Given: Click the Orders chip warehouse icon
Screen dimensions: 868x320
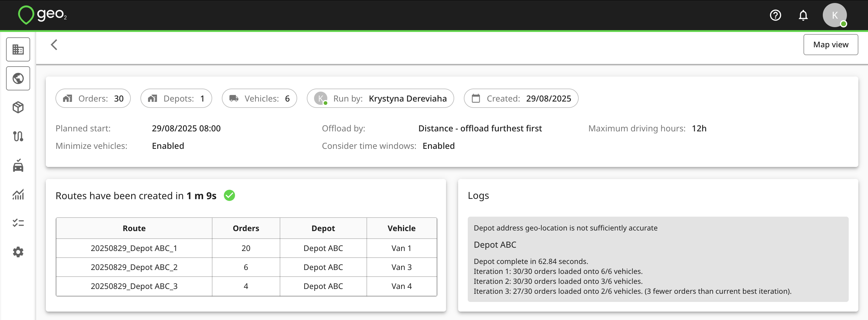Looking at the screenshot, I should 68,98.
